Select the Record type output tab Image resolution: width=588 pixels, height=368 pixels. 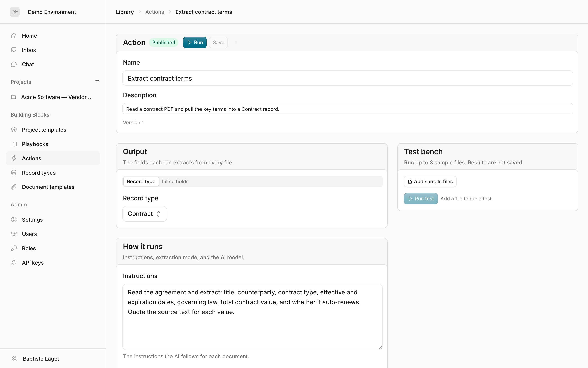tap(141, 182)
